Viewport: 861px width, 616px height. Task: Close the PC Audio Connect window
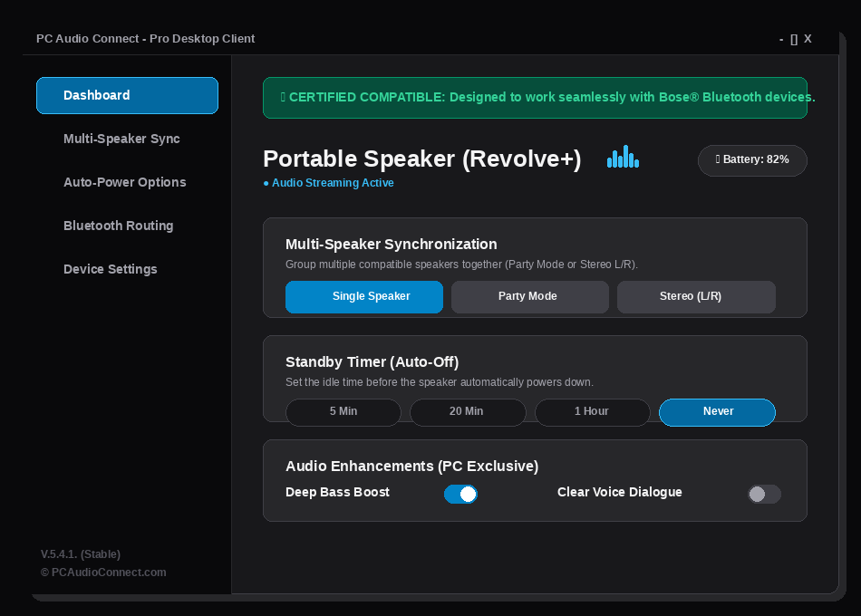pyautogui.click(x=808, y=39)
